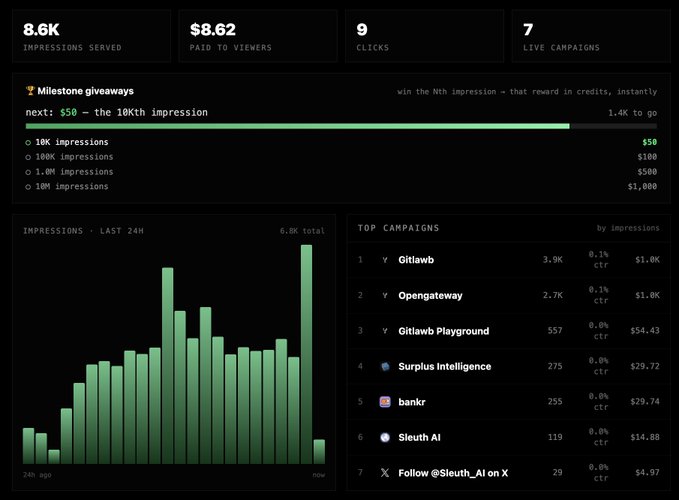Click the 'next: $50 — the 10Kth impression' line
Image resolution: width=679 pixels, height=500 pixels.
(x=116, y=113)
